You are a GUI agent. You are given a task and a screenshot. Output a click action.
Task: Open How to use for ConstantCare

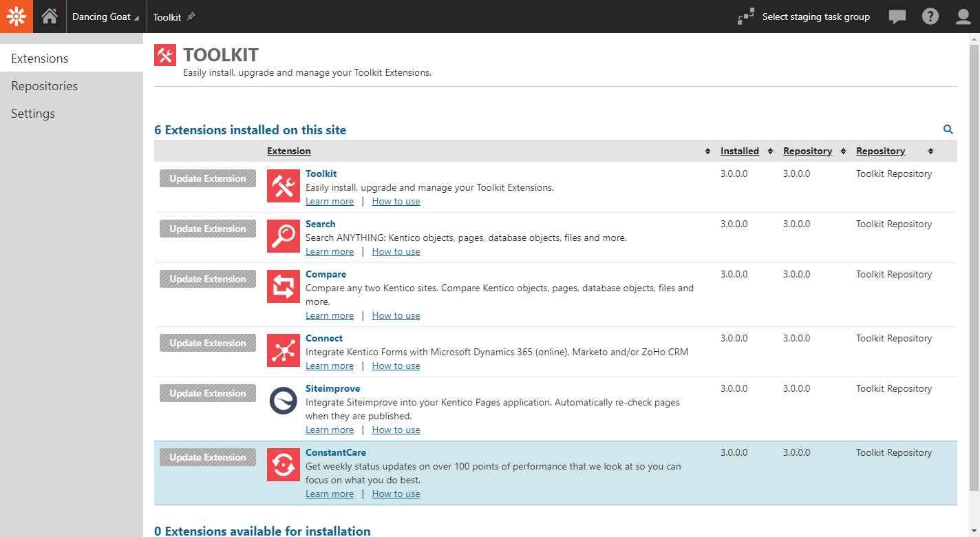coord(396,494)
